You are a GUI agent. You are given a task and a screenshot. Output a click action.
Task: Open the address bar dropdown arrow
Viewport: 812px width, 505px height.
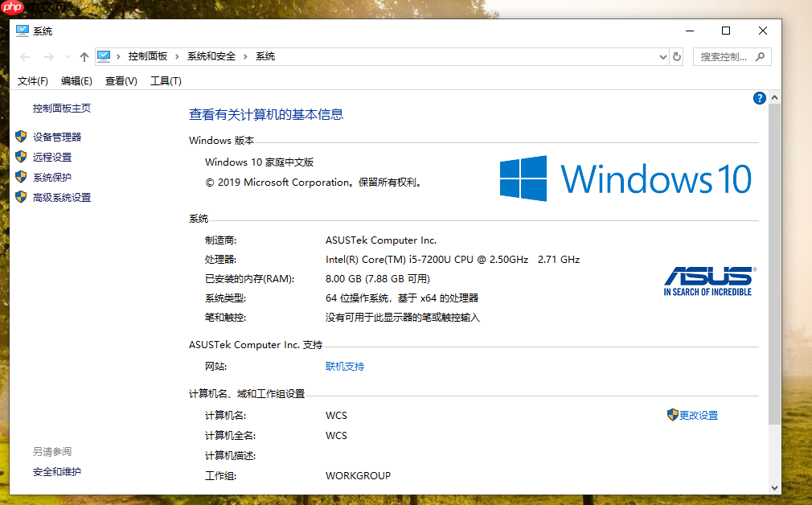(662, 56)
